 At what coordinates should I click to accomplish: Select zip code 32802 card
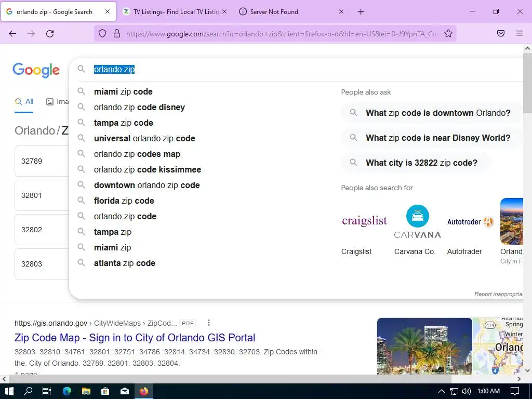(x=42, y=230)
